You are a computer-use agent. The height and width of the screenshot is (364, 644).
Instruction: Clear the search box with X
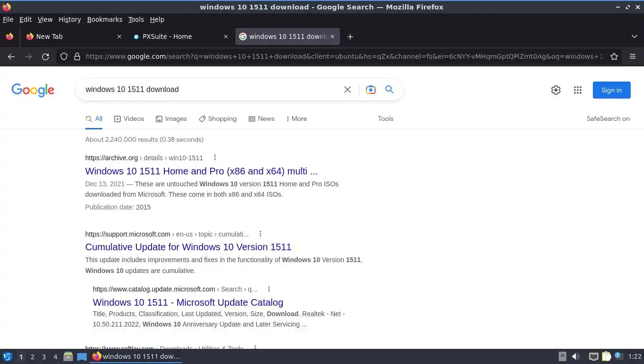point(348,90)
